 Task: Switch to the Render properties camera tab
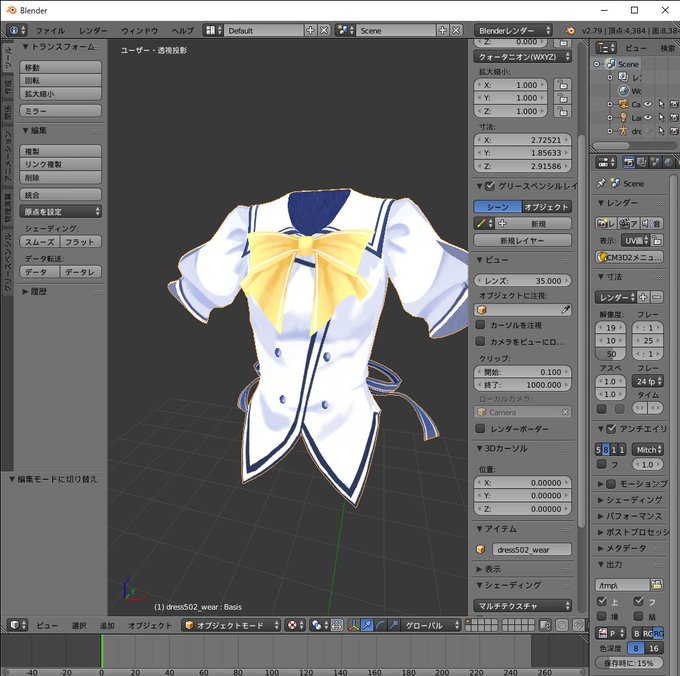(628, 162)
